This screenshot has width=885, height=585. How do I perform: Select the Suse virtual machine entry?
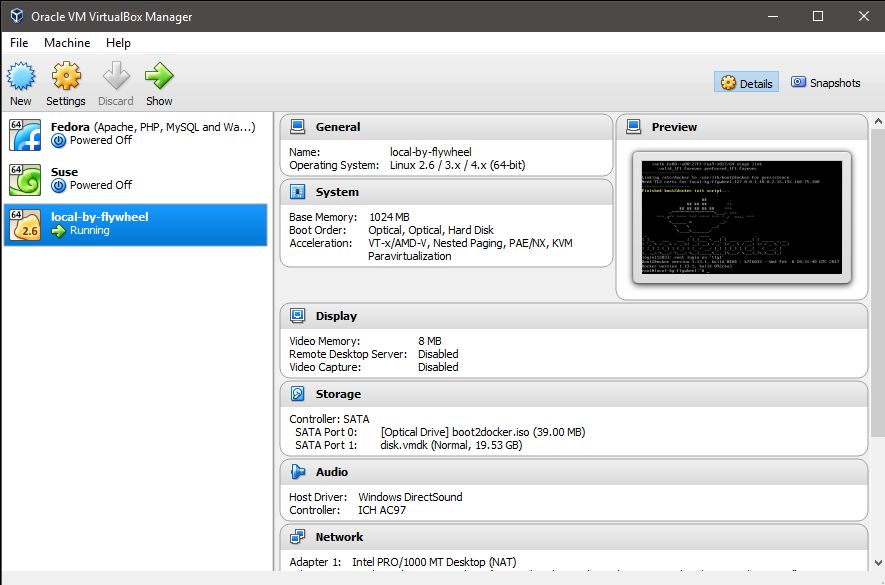[135, 180]
